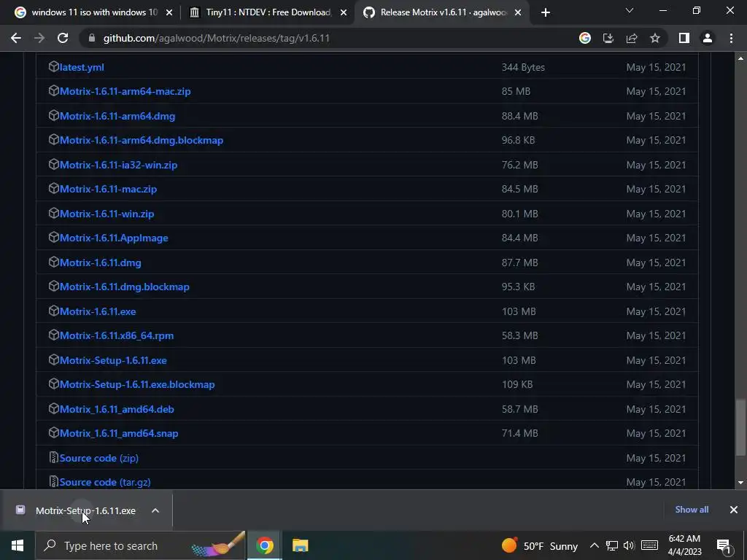Click Show all downloads
Image resolution: width=747 pixels, height=560 pixels.
[x=692, y=510]
